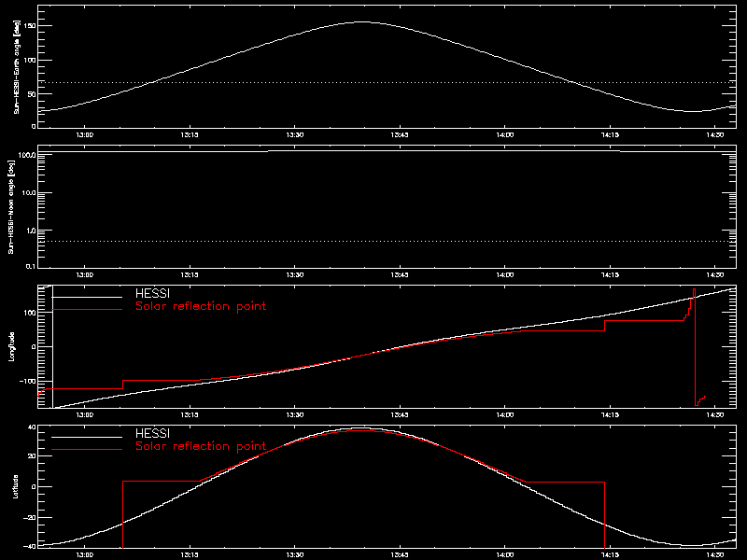Click 14:15 time label under Sun-HESSI-Noon plot
747x560 pixels.
611,274
